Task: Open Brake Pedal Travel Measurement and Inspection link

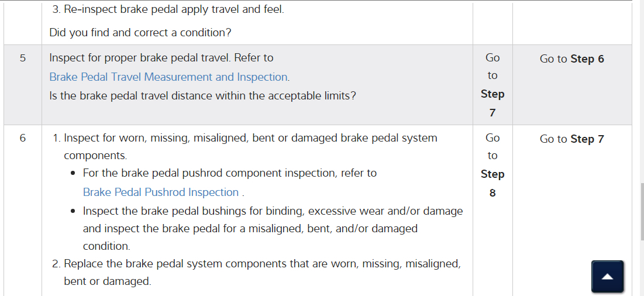Action: click(x=169, y=77)
